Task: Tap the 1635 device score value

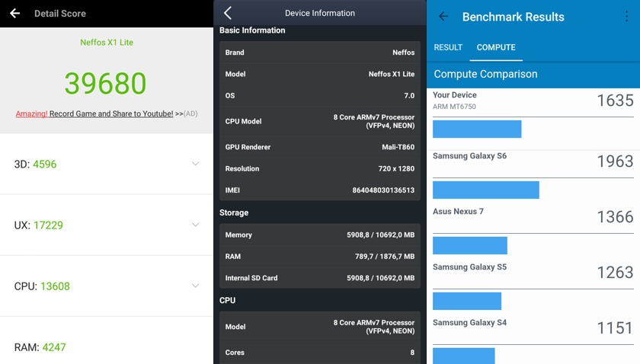Action: point(615,101)
